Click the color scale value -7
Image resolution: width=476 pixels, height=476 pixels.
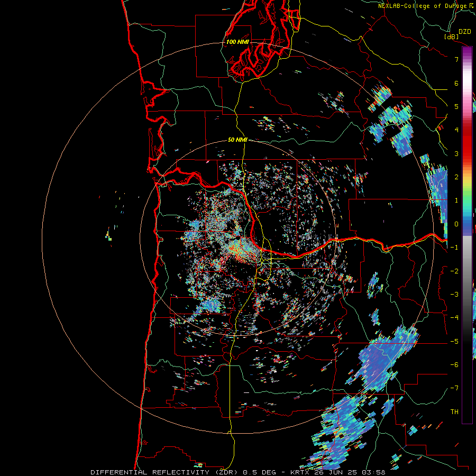click(454, 388)
